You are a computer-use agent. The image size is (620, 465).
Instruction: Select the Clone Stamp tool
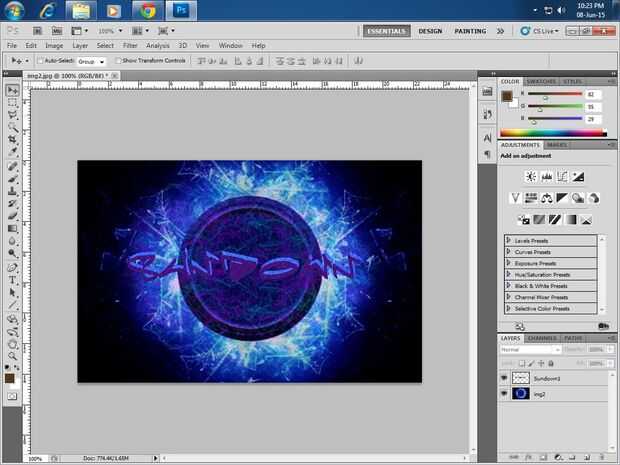click(x=13, y=191)
